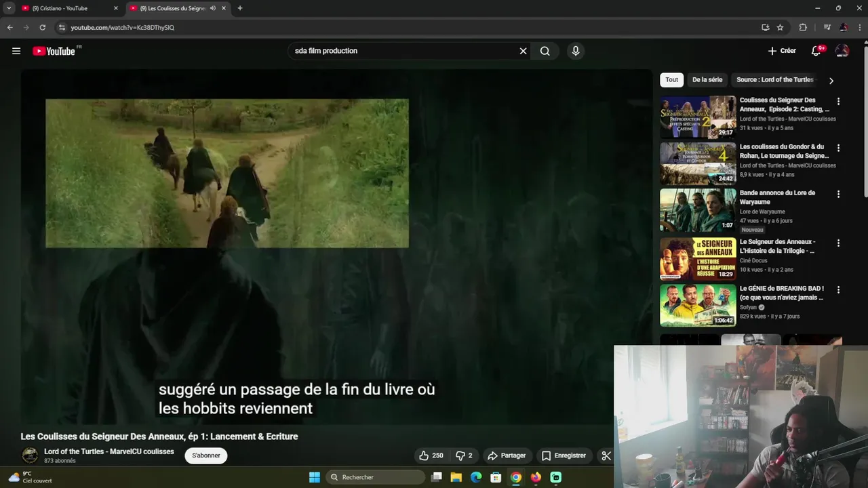Open Sofyan channel name
The image size is (868, 488).
[x=748, y=307]
